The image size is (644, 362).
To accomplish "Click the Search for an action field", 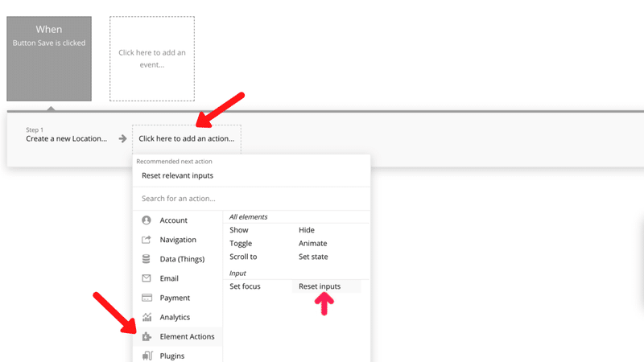I will click(251, 199).
